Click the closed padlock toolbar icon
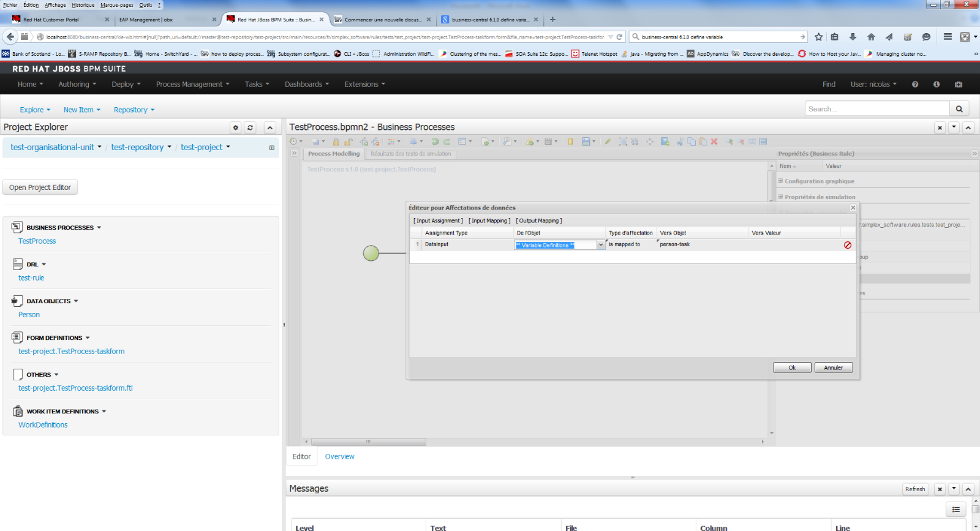980x531 pixels. tap(336, 141)
